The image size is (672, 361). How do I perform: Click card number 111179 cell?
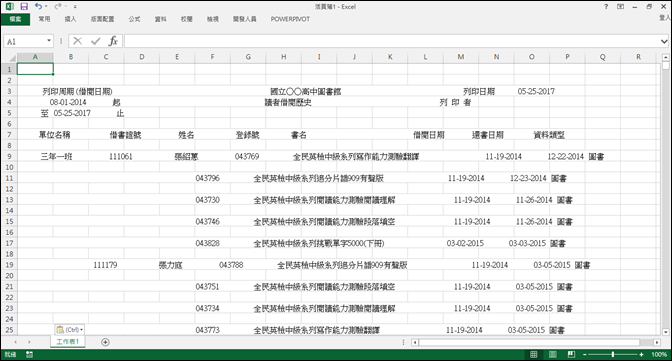click(105, 265)
